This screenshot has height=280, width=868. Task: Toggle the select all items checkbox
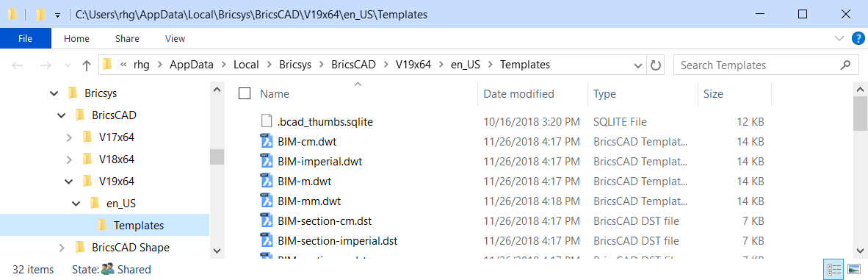(x=244, y=94)
